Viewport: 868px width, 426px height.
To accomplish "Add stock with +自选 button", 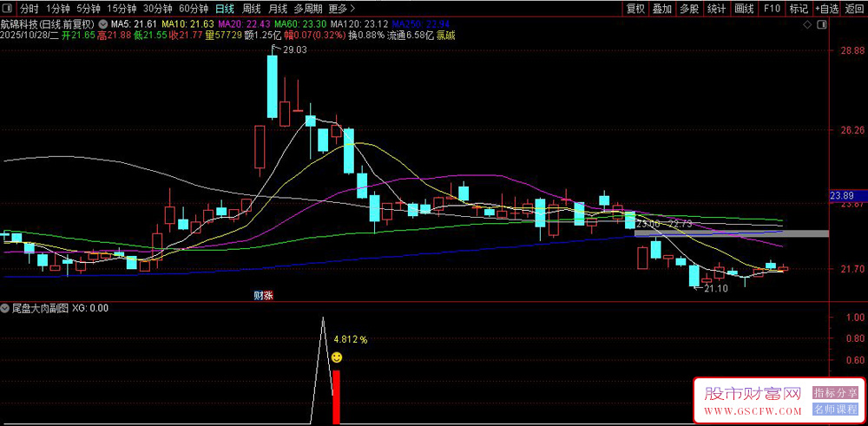I will point(826,9).
